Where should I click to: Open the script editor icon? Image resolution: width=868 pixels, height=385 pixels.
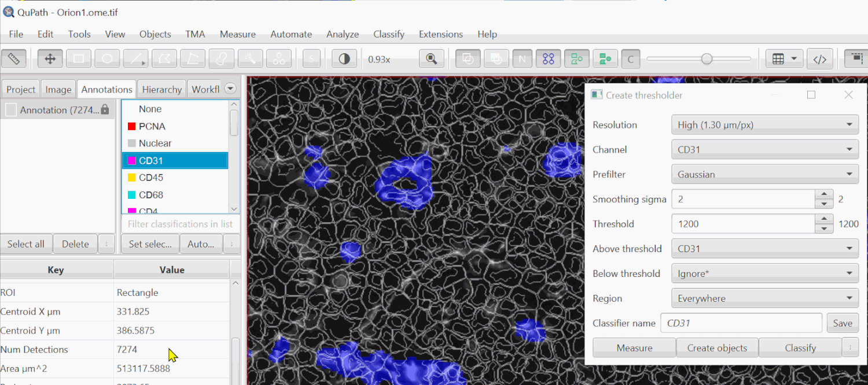pos(820,59)
